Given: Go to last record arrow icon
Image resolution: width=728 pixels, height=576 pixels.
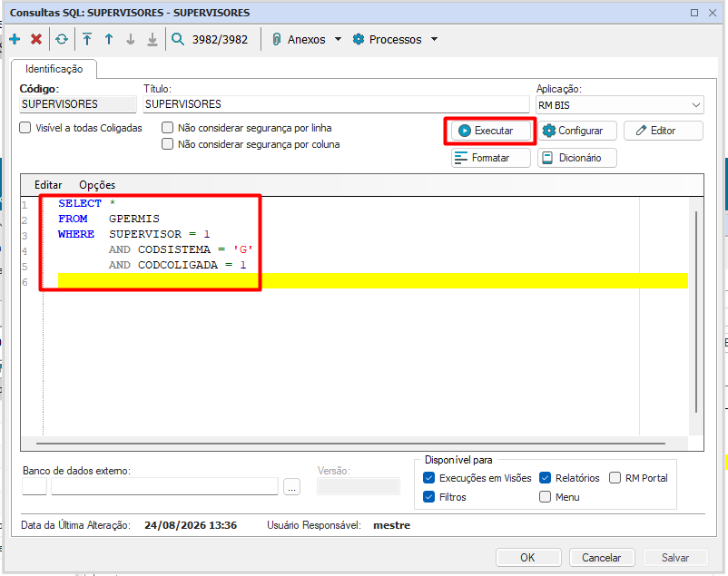Looking at the screenshot, I should tap(152, 39).
